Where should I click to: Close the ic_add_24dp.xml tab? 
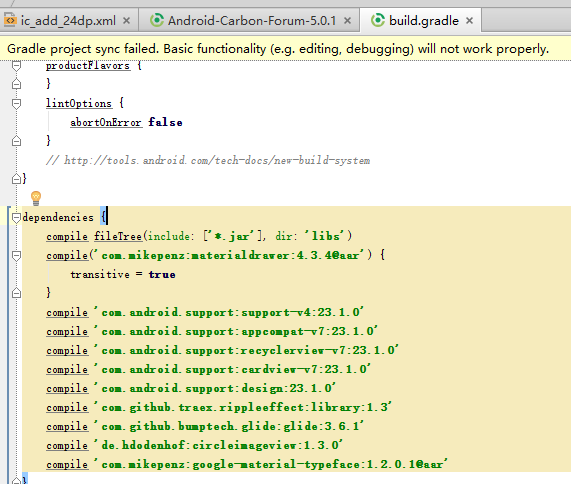(126, 21)
